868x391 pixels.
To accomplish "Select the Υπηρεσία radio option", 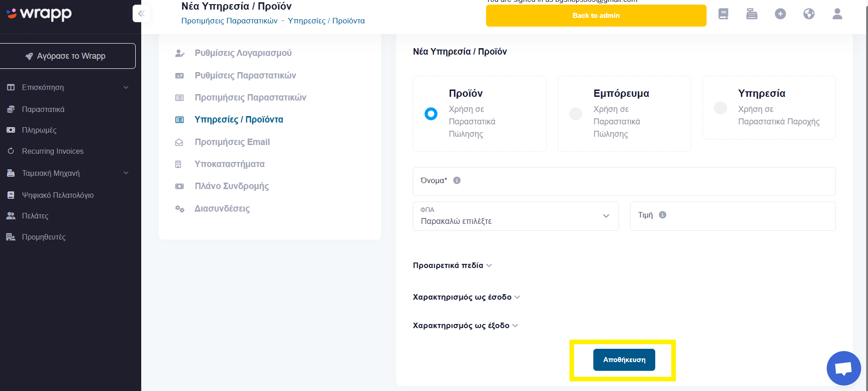I will pos(721,108).
